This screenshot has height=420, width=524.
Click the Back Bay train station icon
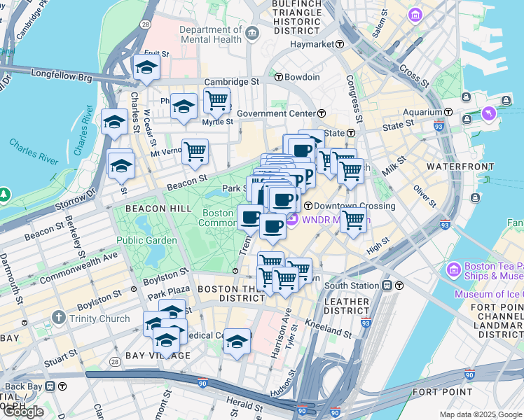click(50, 386)
